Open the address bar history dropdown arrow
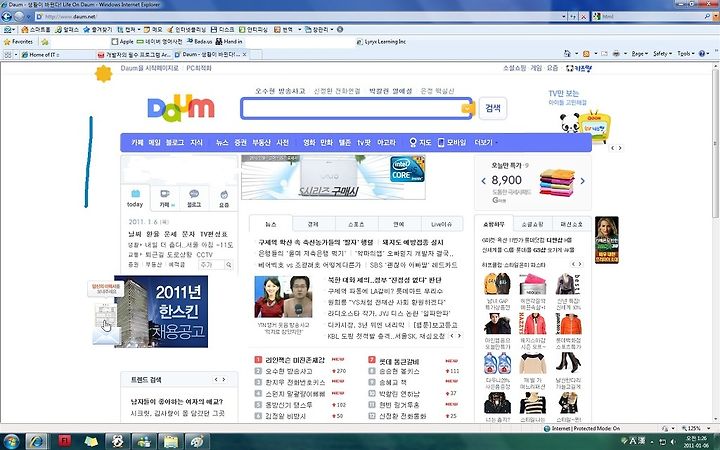720x450 pixels. coord(564,17)
